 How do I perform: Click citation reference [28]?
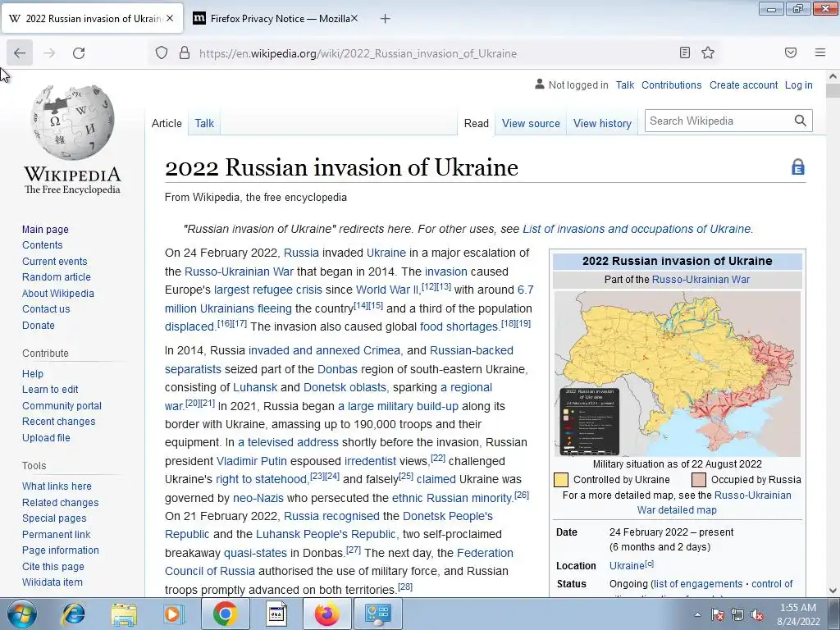coord(405,586)
